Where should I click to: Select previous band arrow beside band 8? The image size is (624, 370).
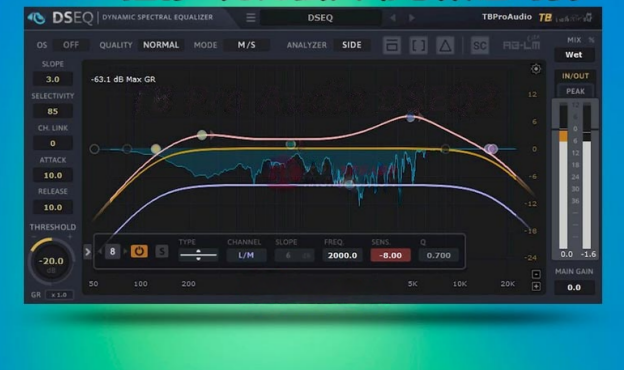pos(100,251)
